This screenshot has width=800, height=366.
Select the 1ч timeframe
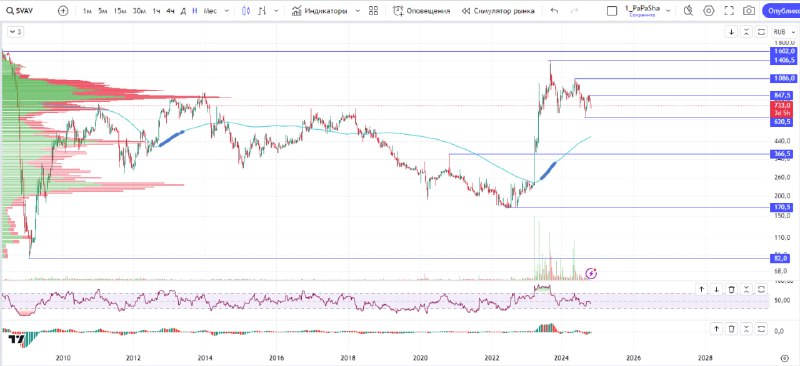pos(157,11)
